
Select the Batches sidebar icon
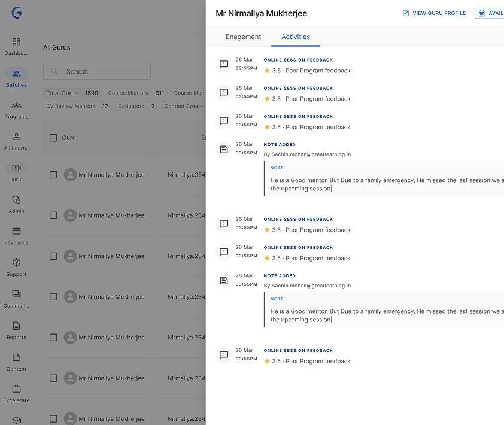coord(16,74)
